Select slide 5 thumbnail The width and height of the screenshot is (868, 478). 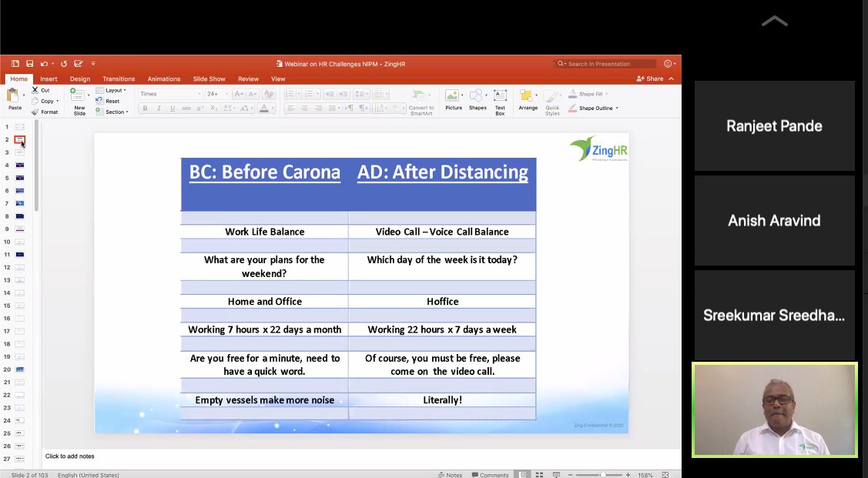click(20, 178)
